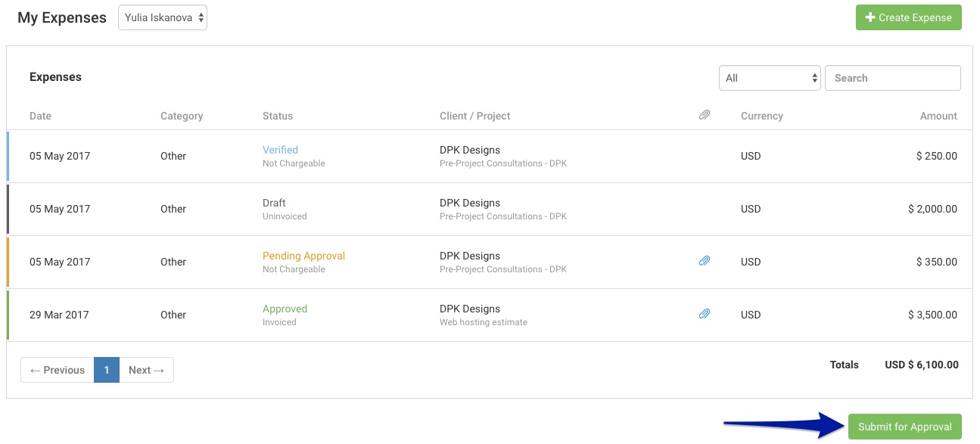Image resolution: width=980 pixels, height=444 pixels.
Task: Click the Create Expense button
Action: point(908,17)
